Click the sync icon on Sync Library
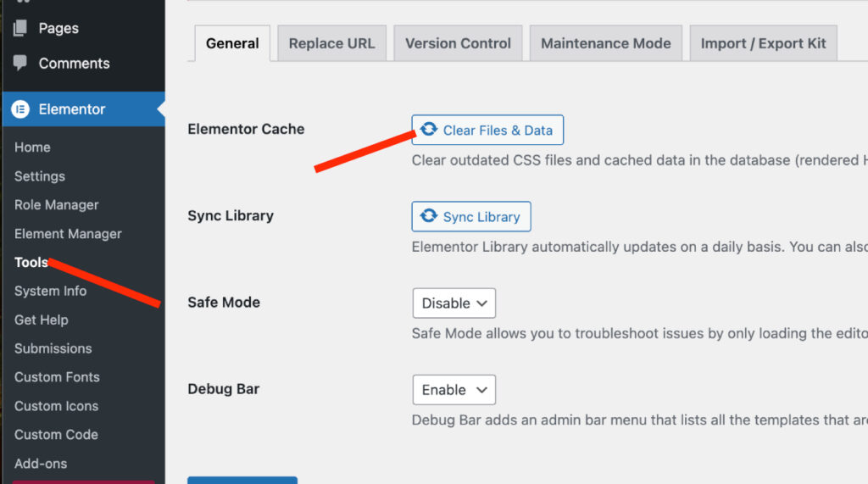Image resolution: width=868 pixels, height=484 pixels. point(429,216)
